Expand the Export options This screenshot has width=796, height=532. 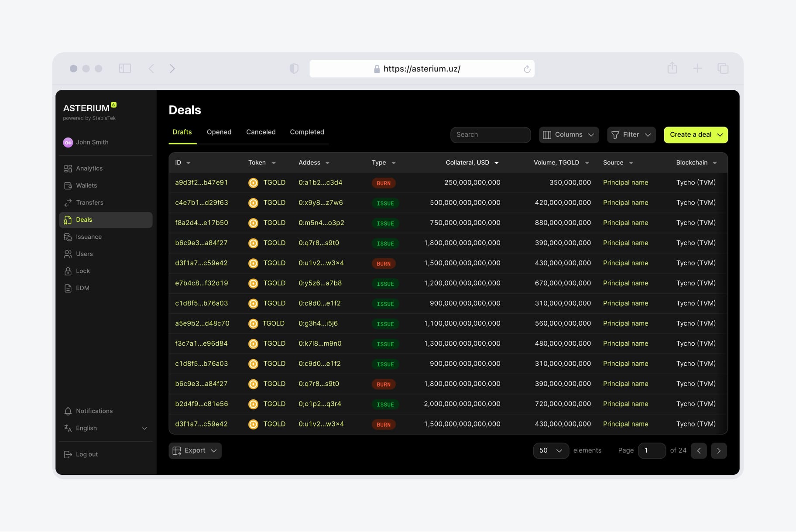195,451
